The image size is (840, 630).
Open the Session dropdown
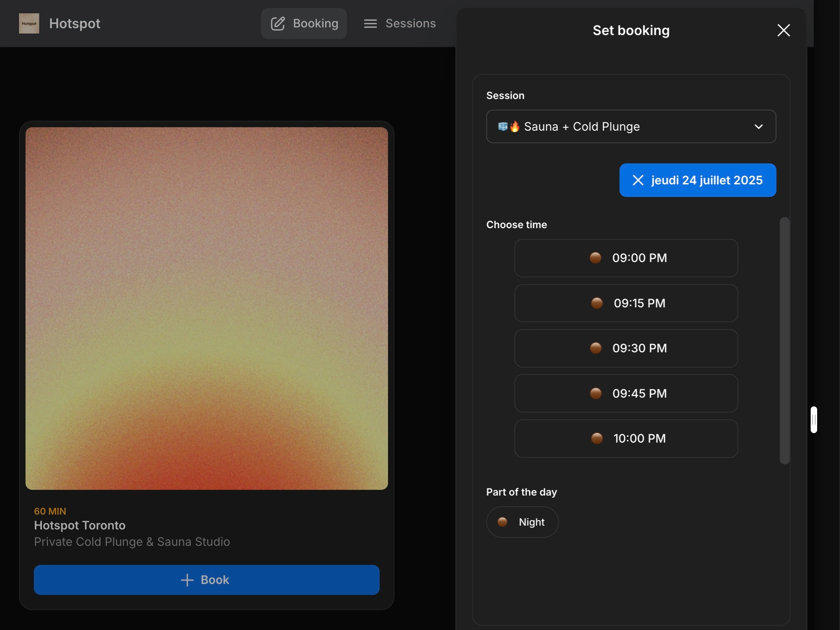point(631,126)
